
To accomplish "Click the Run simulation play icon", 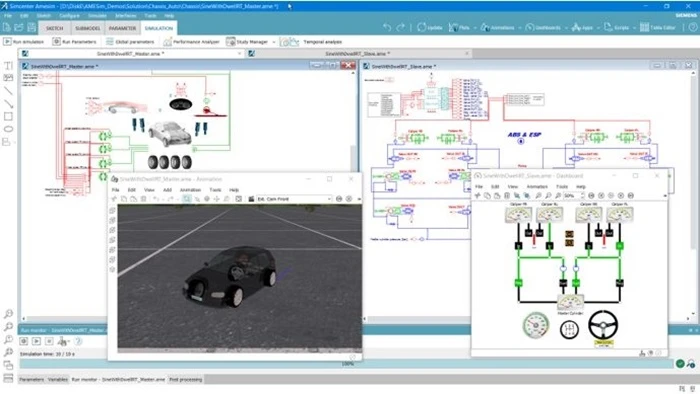I will tap(7, 41).
